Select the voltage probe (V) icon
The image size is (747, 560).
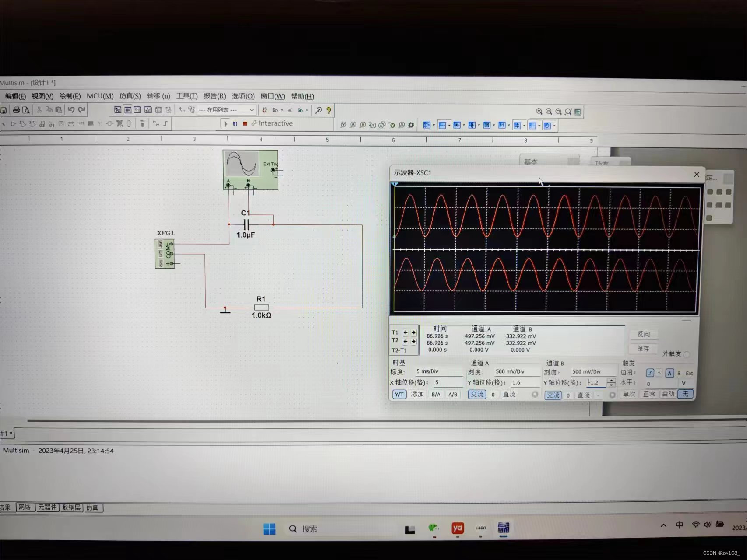[x=343, y=125]
